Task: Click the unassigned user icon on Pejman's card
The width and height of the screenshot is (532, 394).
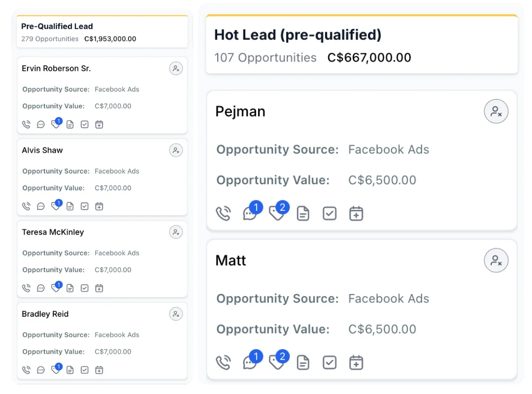Action: pyautogui.click(x=496, y=112)
